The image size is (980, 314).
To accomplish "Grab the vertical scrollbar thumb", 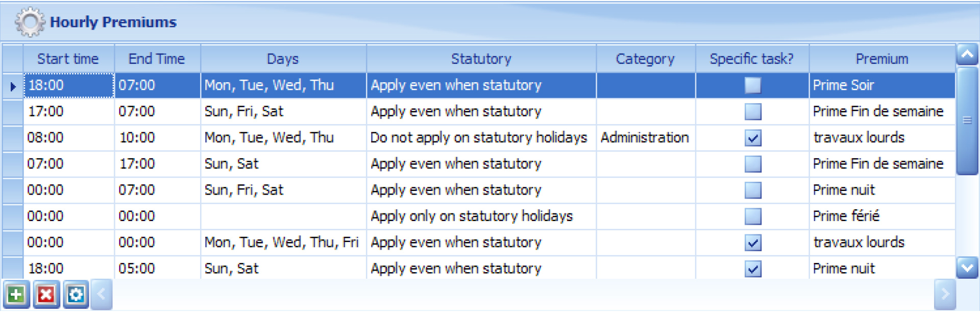I will (x=967, y=120).
